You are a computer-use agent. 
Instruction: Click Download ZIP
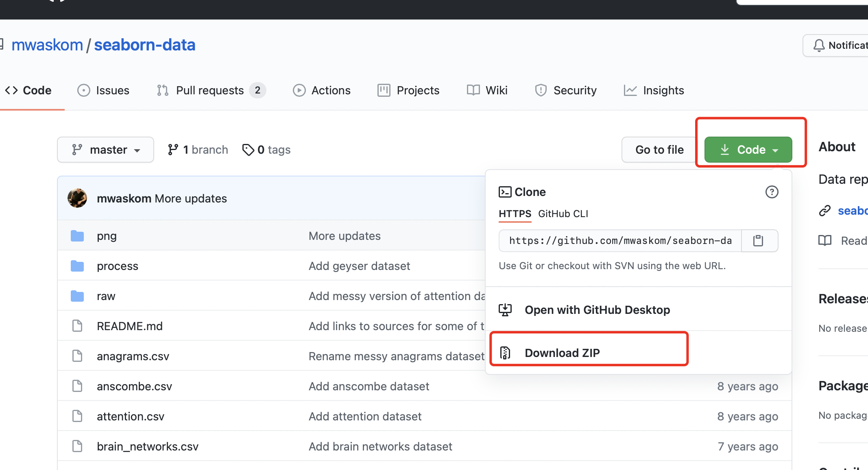pyautogui.click(x=562, y=352)
